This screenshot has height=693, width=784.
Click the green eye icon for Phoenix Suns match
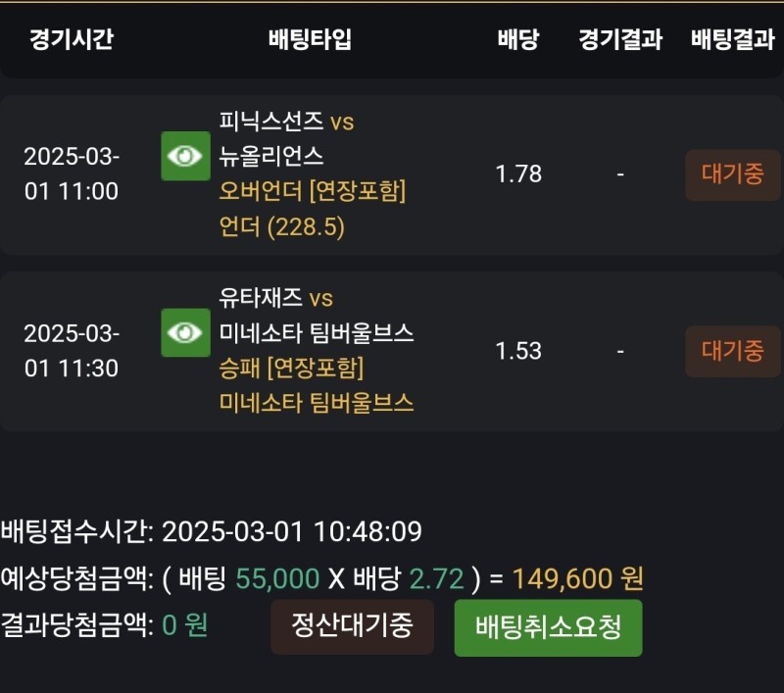click(x=185, y=156)
